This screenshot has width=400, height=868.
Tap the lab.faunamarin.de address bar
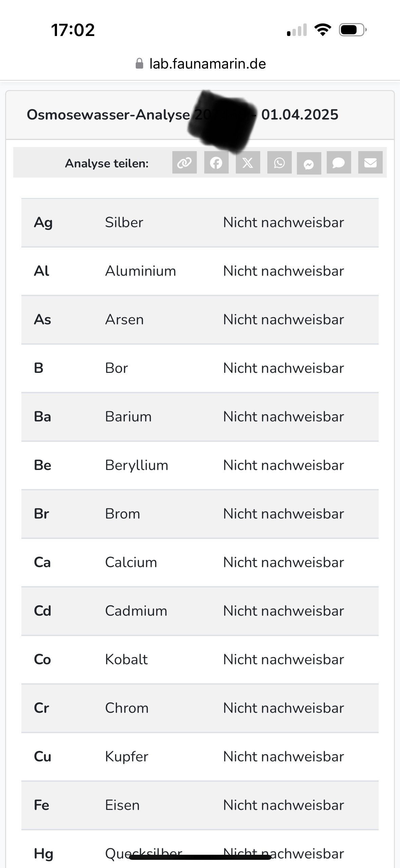[x=207, y=64]
